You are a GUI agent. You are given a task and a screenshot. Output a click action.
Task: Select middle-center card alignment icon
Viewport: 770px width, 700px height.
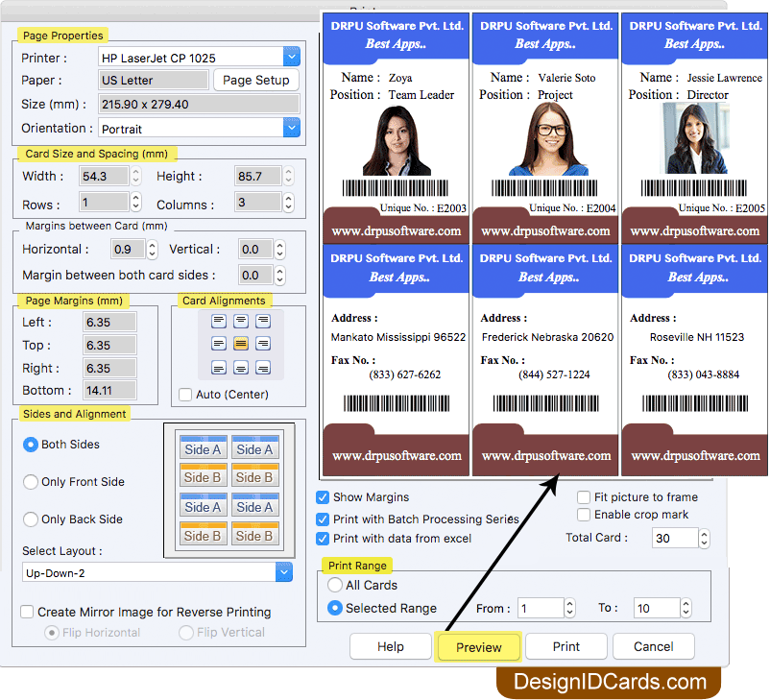[241, 344]
